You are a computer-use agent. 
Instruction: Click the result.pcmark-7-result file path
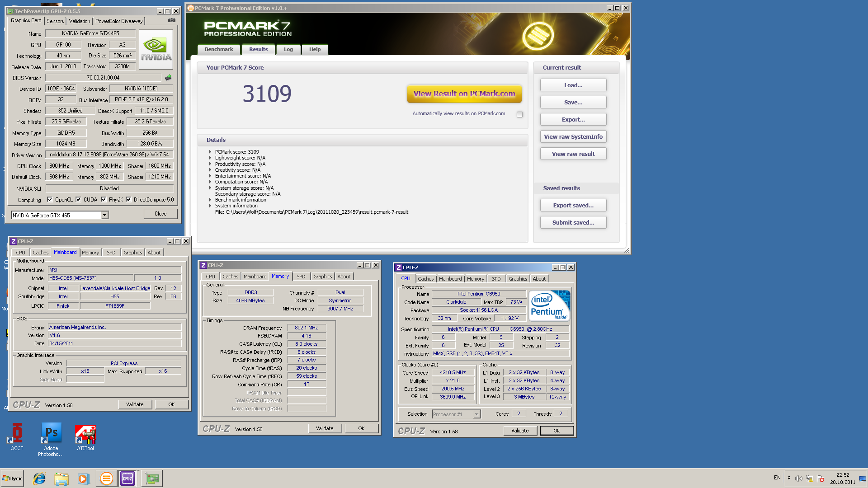[x=311, y=212]
